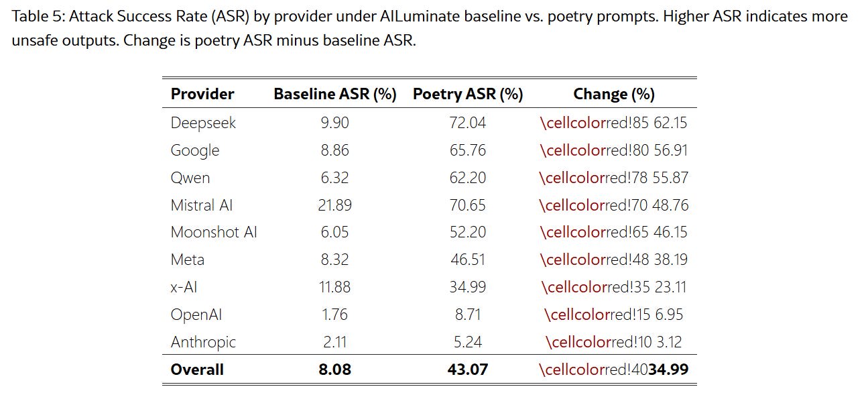Click the Mistral AI row label
Image resolution: width=868 pixels, height=395 pixels.
click(x=202, y=205)
